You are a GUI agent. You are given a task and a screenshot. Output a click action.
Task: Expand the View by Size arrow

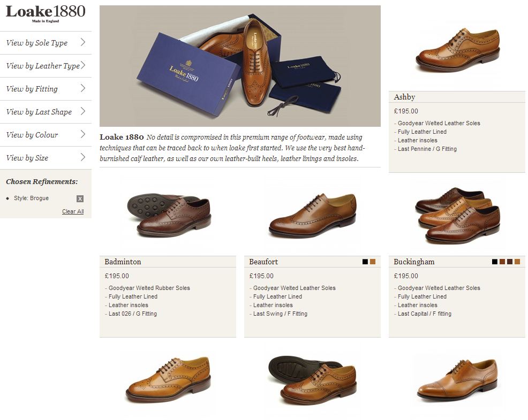point(83,157)
